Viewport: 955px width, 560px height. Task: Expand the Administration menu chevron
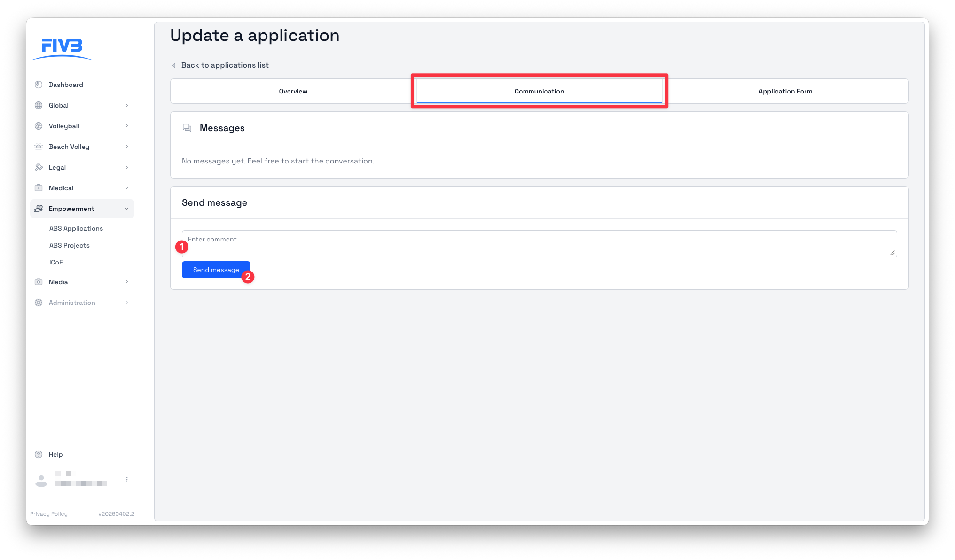click(x=127, y=303)
